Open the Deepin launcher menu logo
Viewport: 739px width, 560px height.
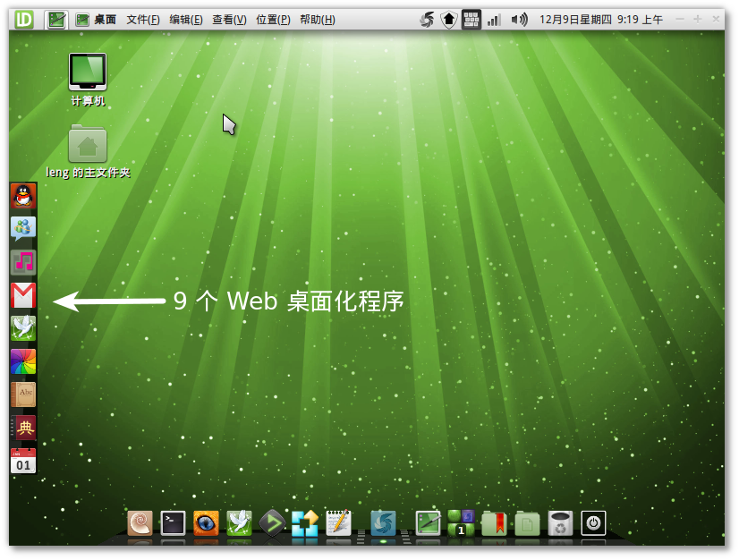click(23, 20)
